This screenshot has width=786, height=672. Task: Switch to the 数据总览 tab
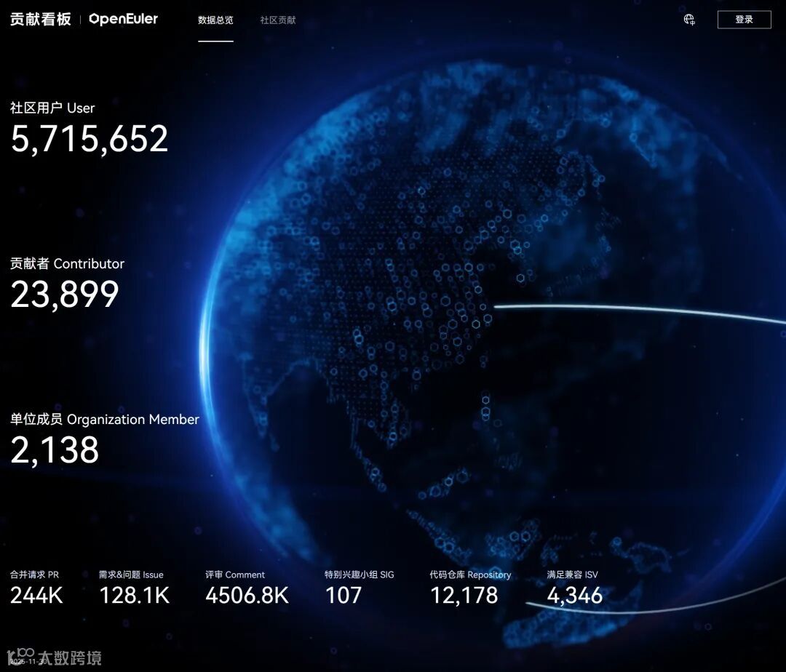tap(215, 20)
